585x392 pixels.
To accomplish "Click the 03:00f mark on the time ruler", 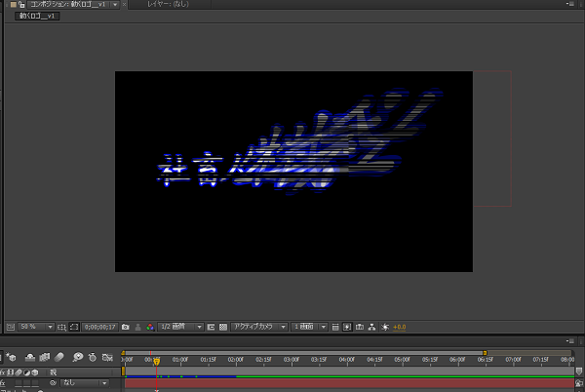I will 292,360.
